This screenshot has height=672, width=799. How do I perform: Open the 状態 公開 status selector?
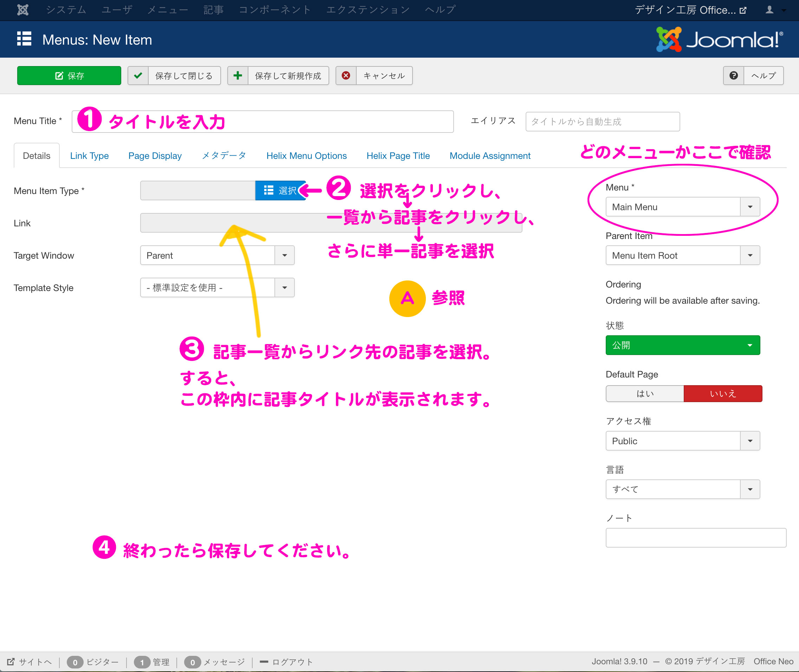(682, 345)
